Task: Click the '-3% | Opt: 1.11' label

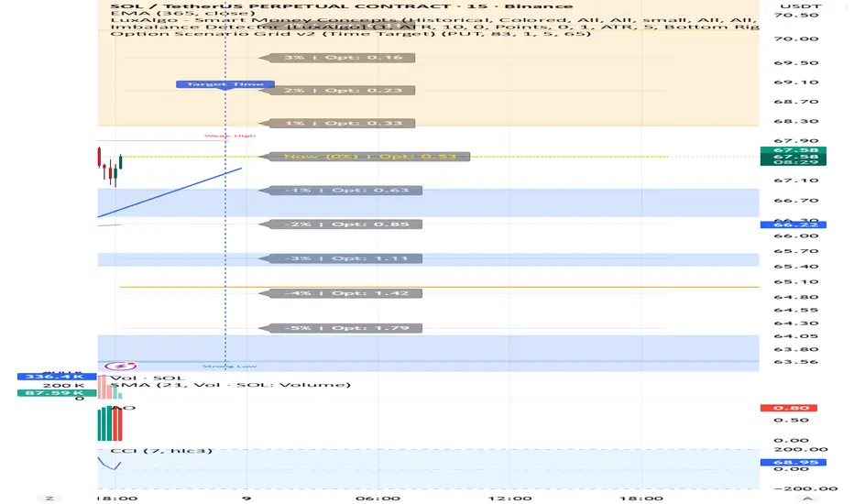Action: tap(340, 258)
